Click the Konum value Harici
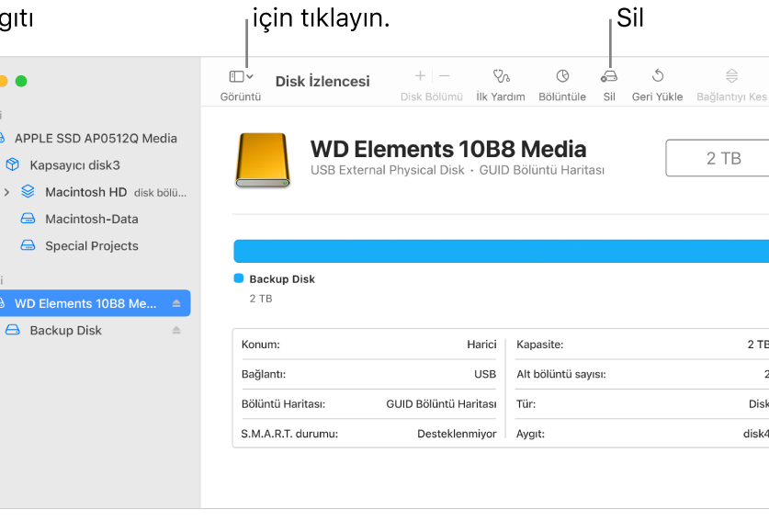 (x=481, y=345)
